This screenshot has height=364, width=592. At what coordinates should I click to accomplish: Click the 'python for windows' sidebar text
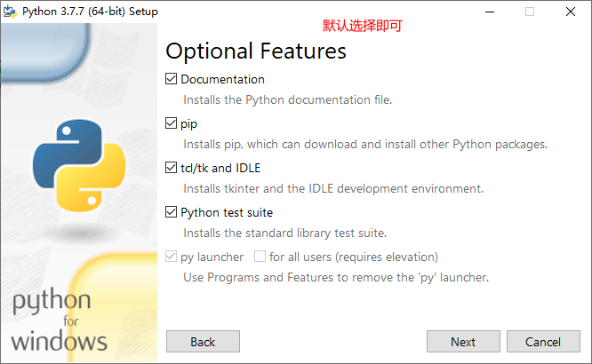(x=60, y=320)
